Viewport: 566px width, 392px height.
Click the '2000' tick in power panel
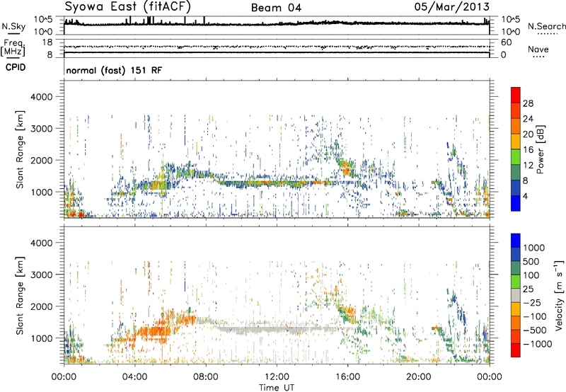[41, 161]
